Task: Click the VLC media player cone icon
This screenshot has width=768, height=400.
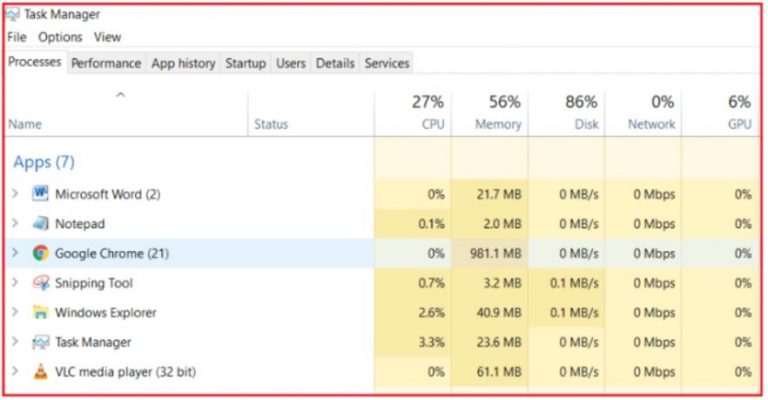Action: (x=40, y=372)
